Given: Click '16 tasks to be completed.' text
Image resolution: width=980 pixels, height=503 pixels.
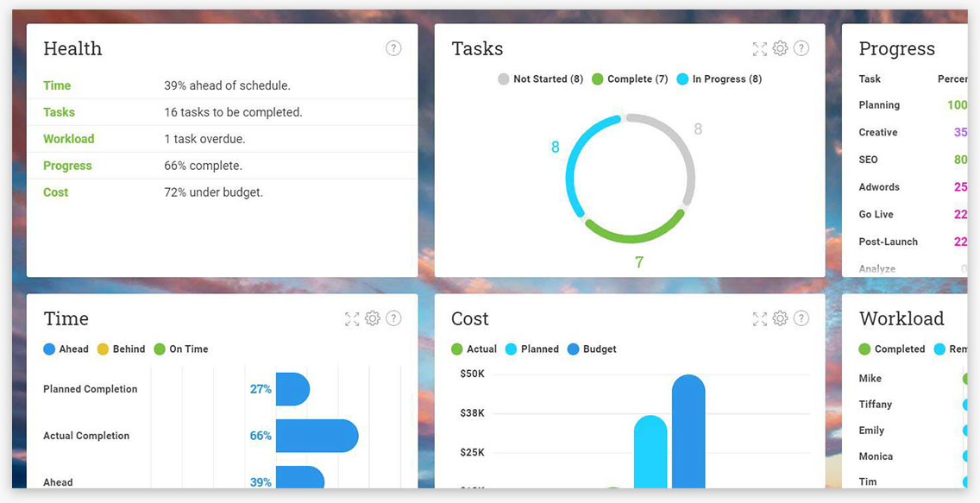Looking at the screenshot, I should click(x=233, y=112).
